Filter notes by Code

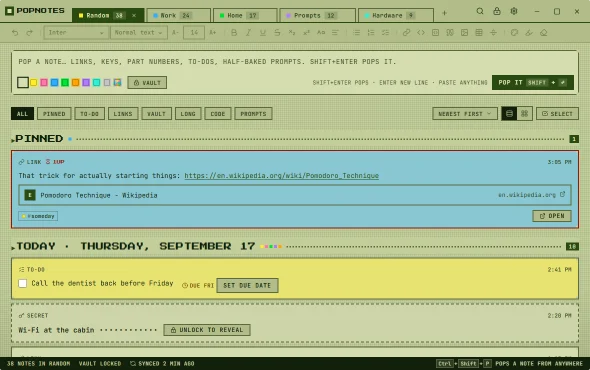click(218, 114)
